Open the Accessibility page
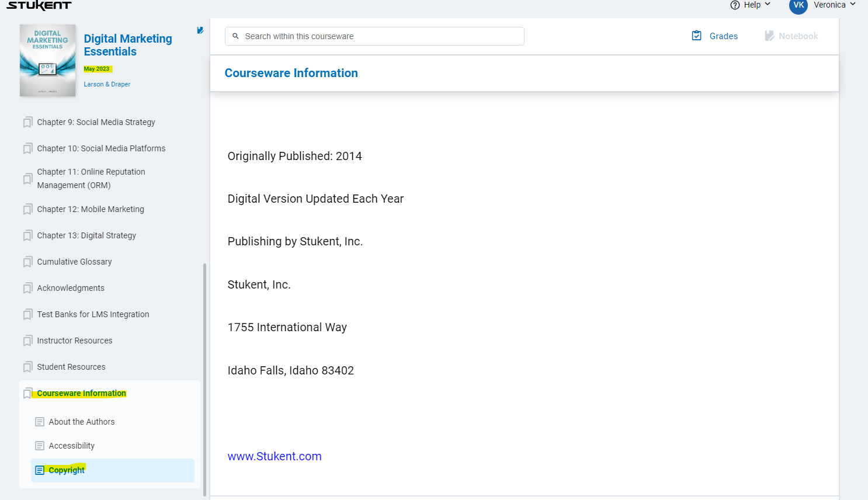The height and width of the screenshot is (500, 868). click(x=72, y=446)
